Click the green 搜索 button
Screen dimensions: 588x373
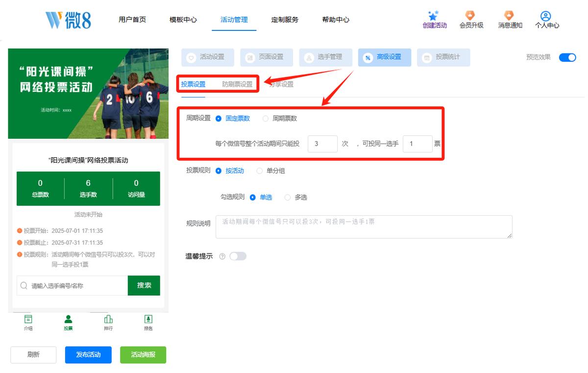pos(144,285)
